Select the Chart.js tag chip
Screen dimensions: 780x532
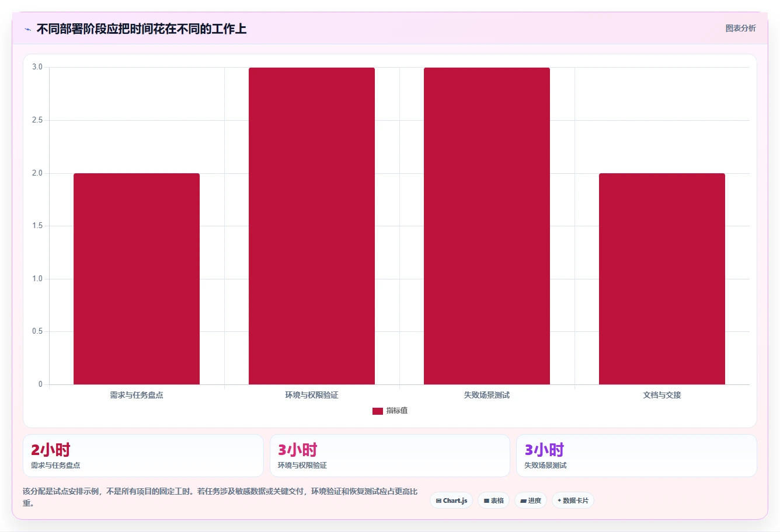click(451, 501)
